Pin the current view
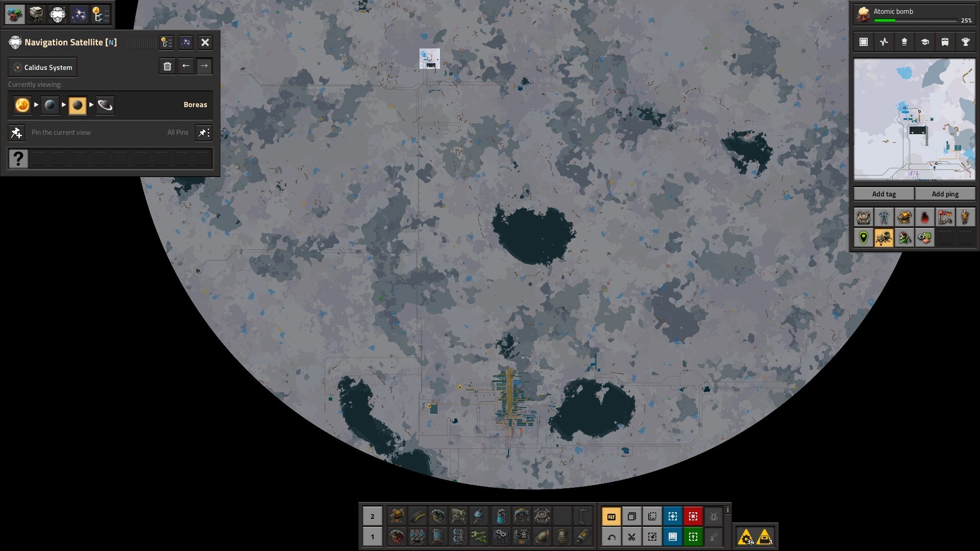 tap(16, 133)
